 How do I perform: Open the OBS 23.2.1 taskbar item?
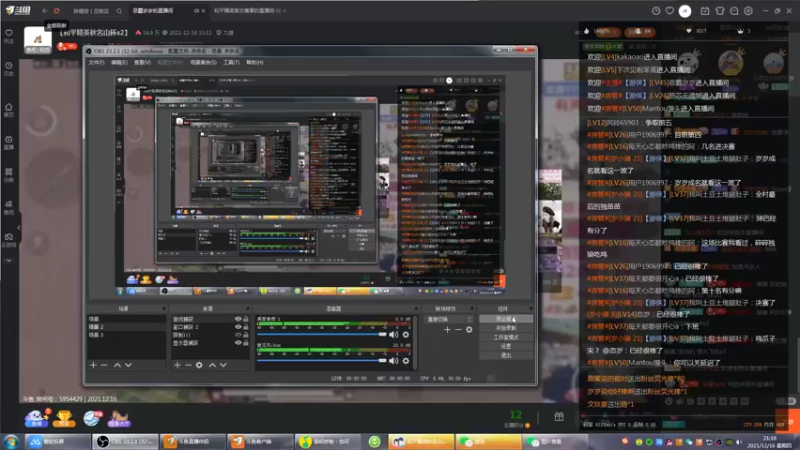(x=126, y=442)
